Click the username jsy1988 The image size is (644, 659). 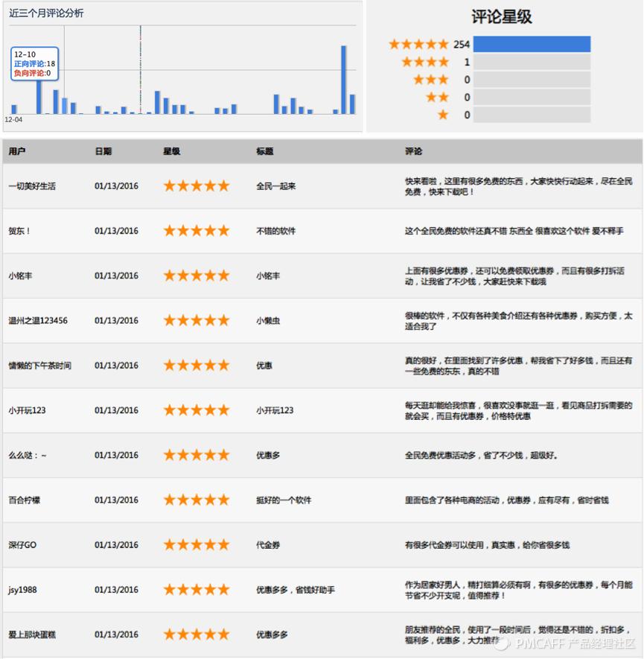tap(22, 589)
